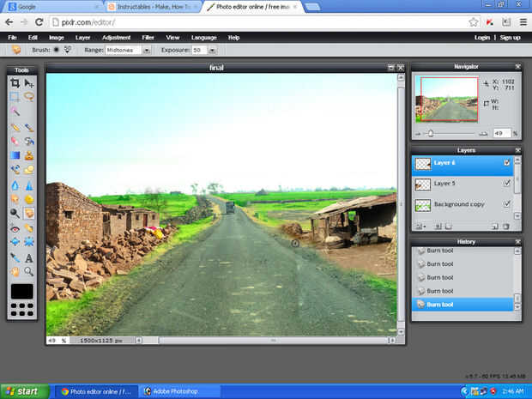This screenshot has width=532, height=399.
Task: Open the brush picker in options bar
Action: click(x=57, y=50)
